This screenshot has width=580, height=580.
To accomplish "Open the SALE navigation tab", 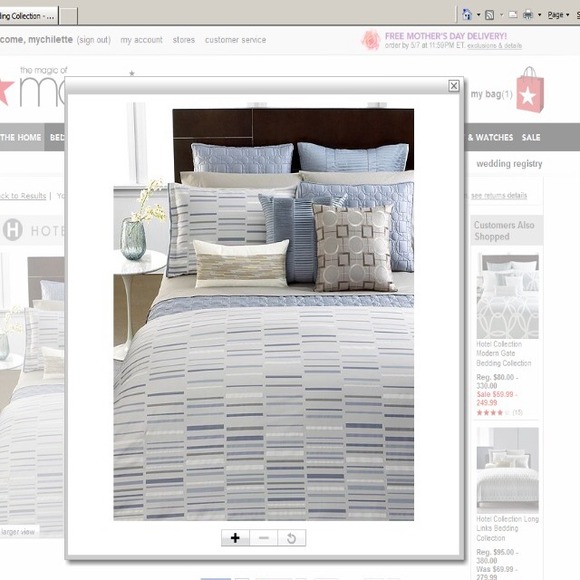I will [531, 137].
